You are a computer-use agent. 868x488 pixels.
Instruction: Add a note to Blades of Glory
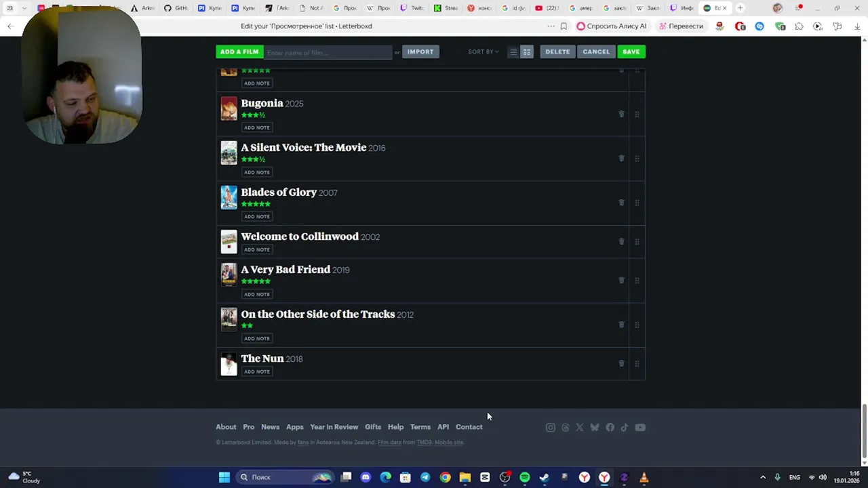pyautogui.click(x=257, y=216)
